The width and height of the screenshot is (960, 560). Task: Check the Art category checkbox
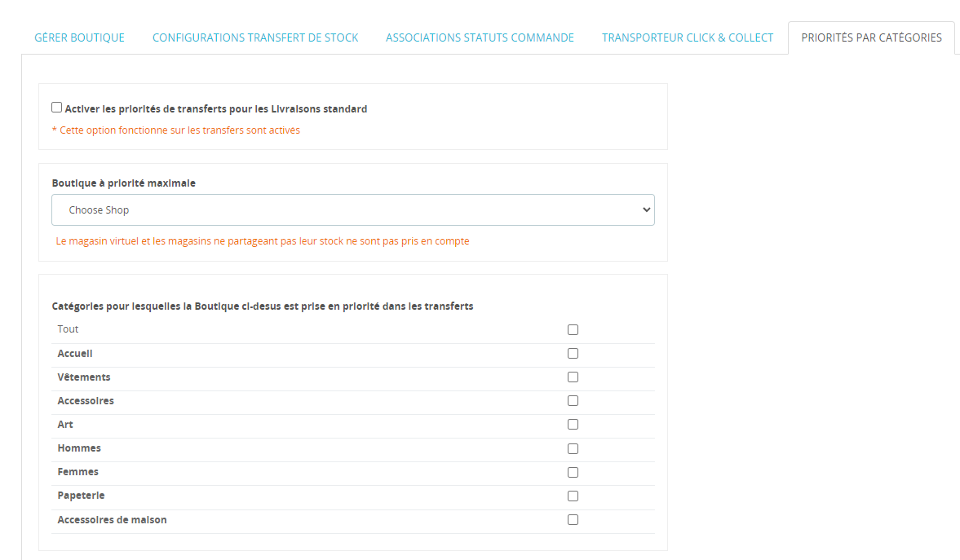tap(573, 424)
